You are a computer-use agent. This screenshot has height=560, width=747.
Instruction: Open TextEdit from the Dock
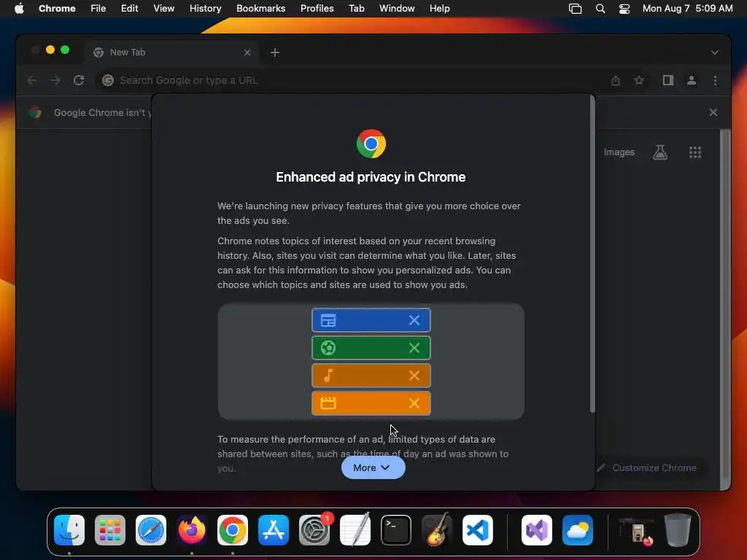(x=355, y=530)
